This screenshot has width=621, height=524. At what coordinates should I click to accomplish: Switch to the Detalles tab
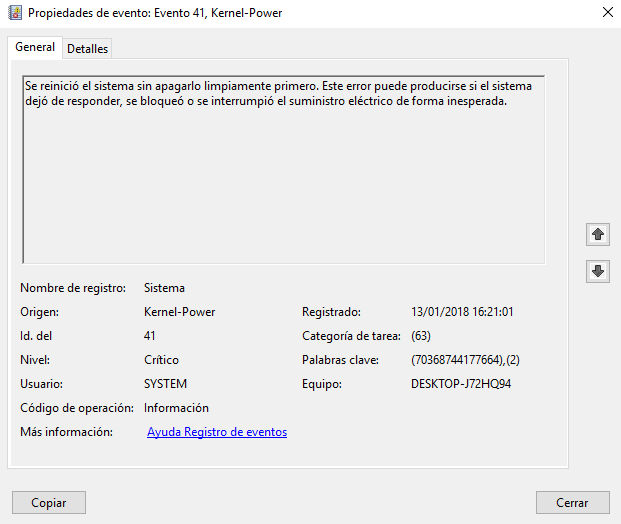point(88,49)
